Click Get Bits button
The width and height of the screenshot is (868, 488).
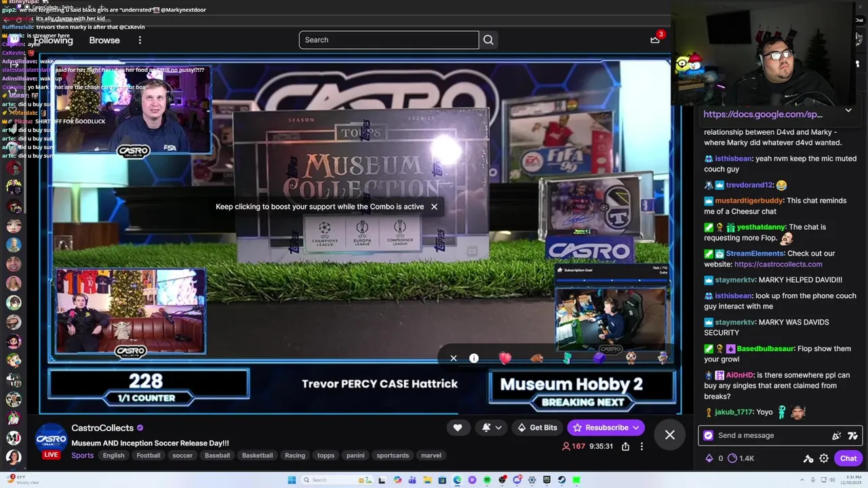536,428
